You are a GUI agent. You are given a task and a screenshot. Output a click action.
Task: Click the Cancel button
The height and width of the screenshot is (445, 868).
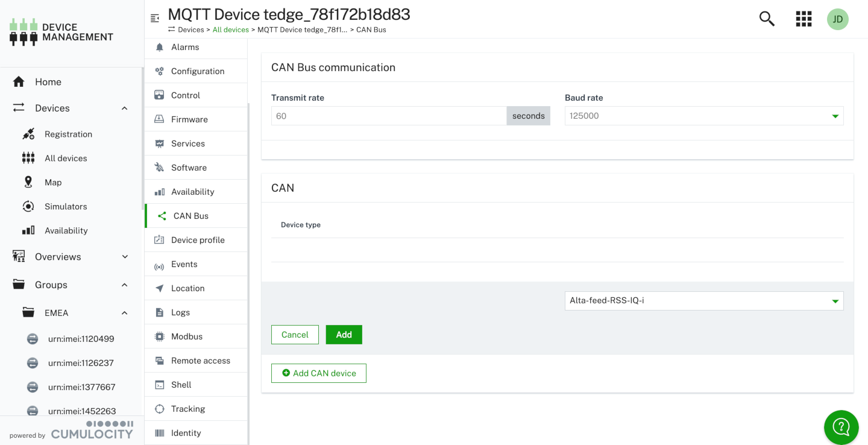point(295,335)
